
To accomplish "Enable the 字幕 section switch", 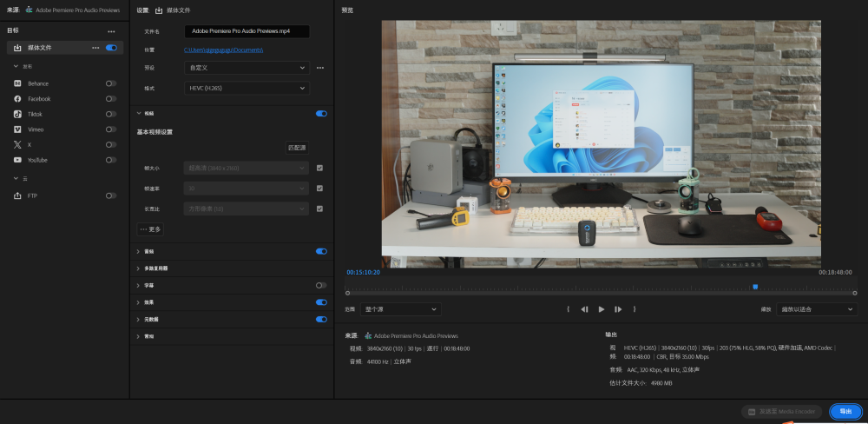I will 322,286.
